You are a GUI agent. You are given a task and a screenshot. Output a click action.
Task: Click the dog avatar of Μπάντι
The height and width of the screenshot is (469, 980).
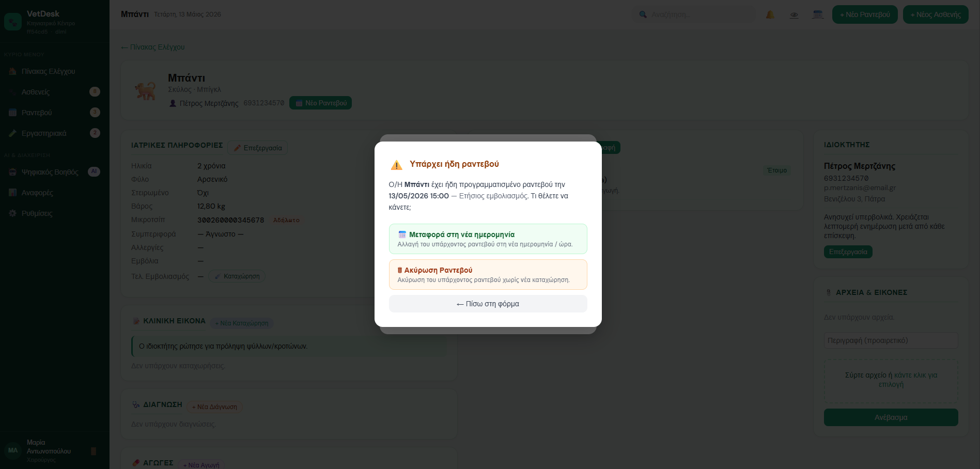(x=145, y=90)
